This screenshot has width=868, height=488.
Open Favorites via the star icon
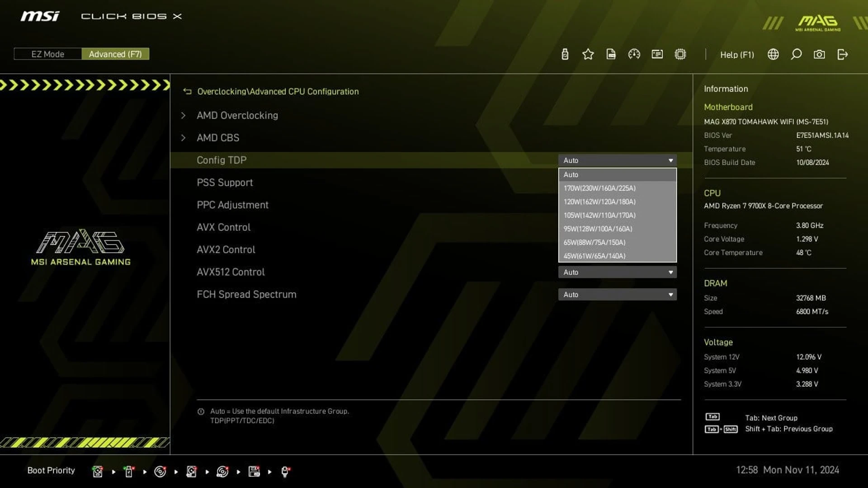(x=588, y=54)
